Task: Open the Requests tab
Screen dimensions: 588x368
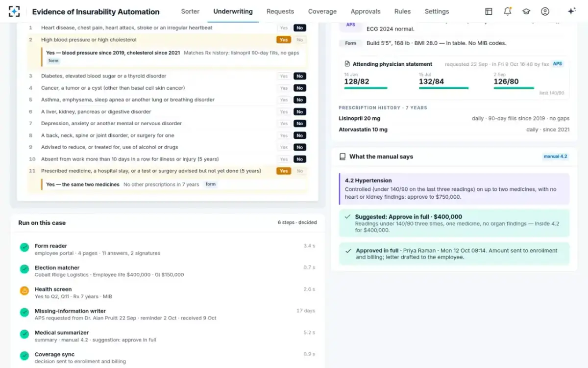Action: point(280,11)
